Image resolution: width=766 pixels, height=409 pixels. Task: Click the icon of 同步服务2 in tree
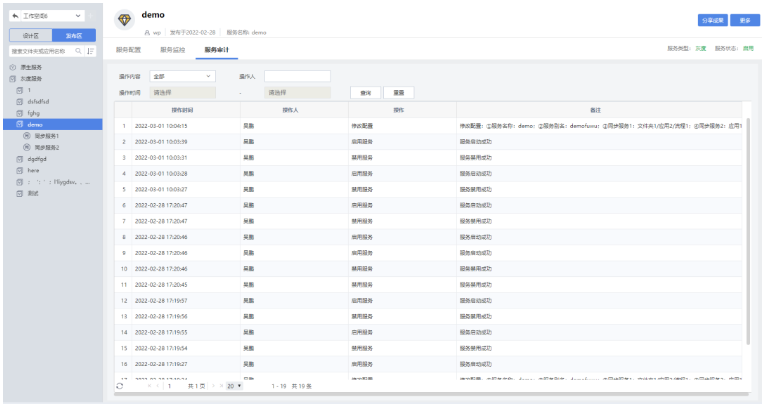tap(26, 147)
